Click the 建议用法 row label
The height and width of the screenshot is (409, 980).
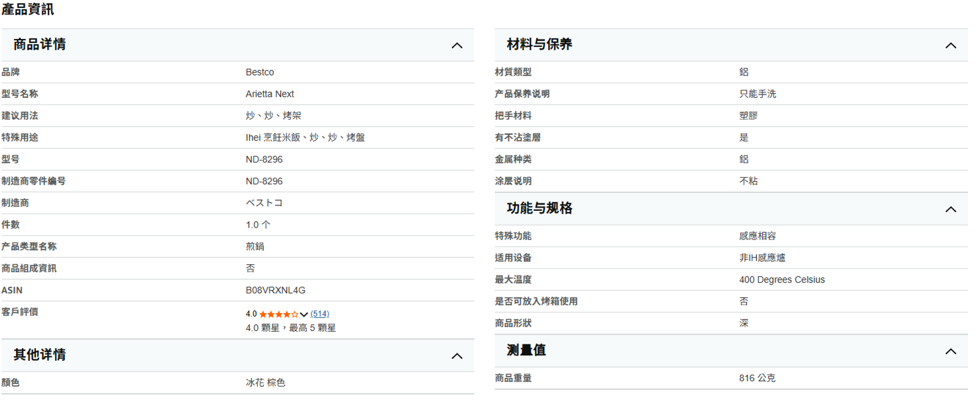point(19,115)
